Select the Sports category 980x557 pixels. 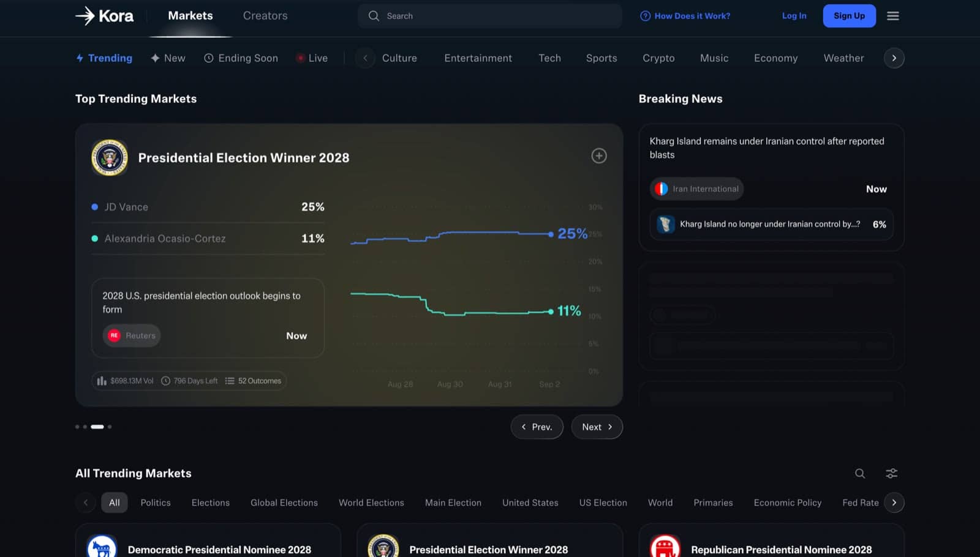click(601, 58)
